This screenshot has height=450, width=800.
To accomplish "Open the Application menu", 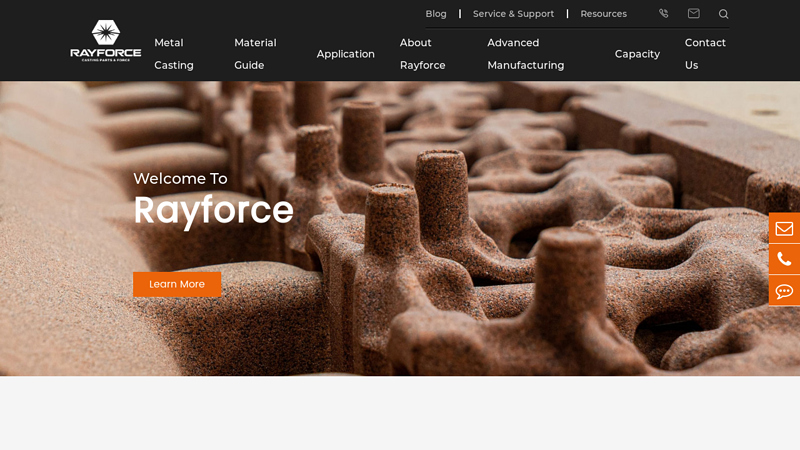I will 345,54.
